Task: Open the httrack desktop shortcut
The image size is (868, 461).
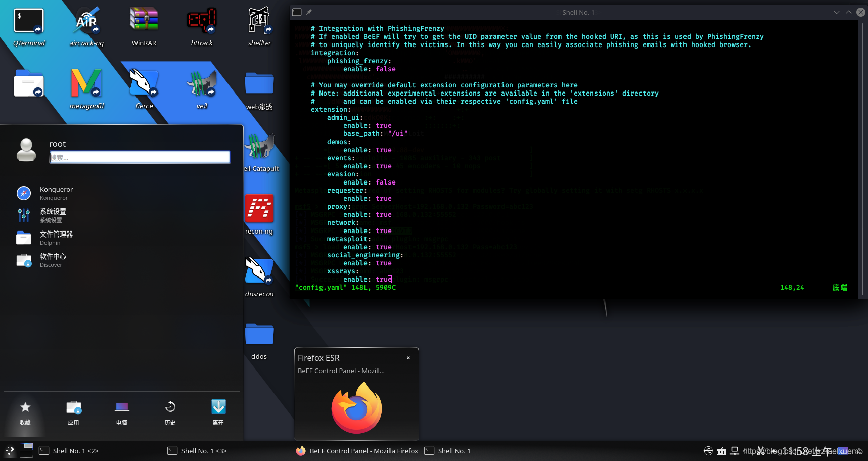Action: coord(202,26)
